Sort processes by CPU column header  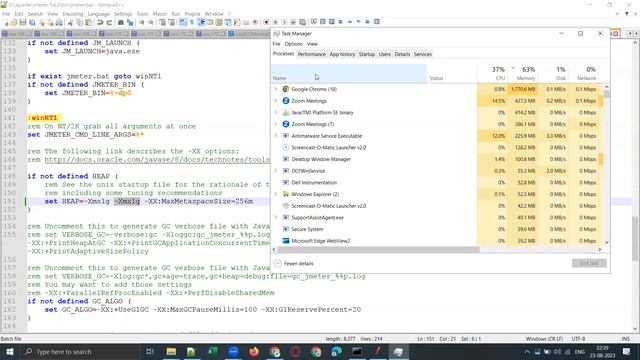[x=493, y=73]
